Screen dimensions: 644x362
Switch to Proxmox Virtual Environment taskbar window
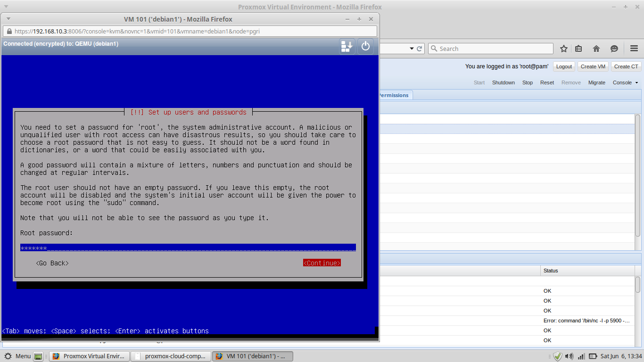click(89, 356)
